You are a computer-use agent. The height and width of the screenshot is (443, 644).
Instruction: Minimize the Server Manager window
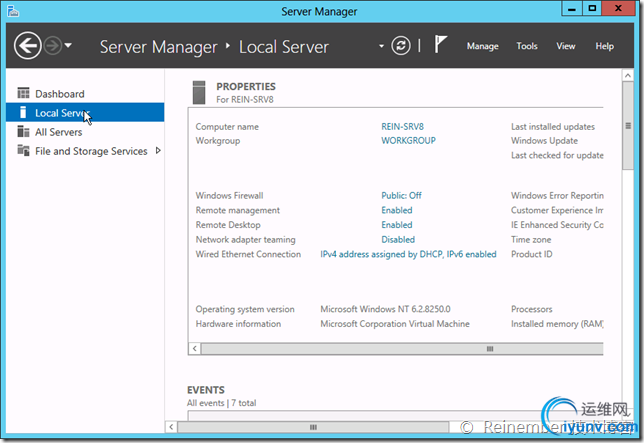[x=571, y=8]
